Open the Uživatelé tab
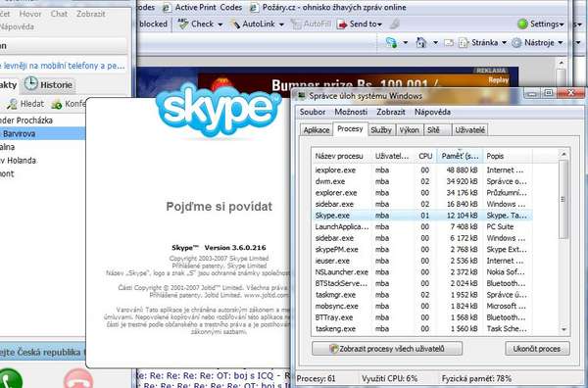The width and height of the screenshot is (588, 388). [469, 130]
